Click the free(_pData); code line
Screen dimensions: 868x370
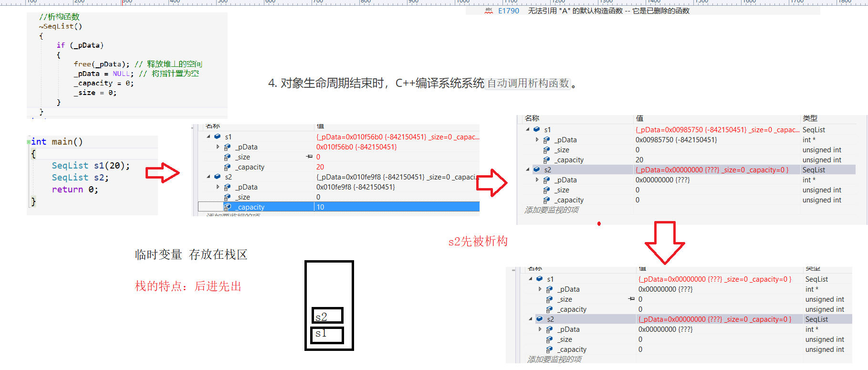tap(102, 64)
